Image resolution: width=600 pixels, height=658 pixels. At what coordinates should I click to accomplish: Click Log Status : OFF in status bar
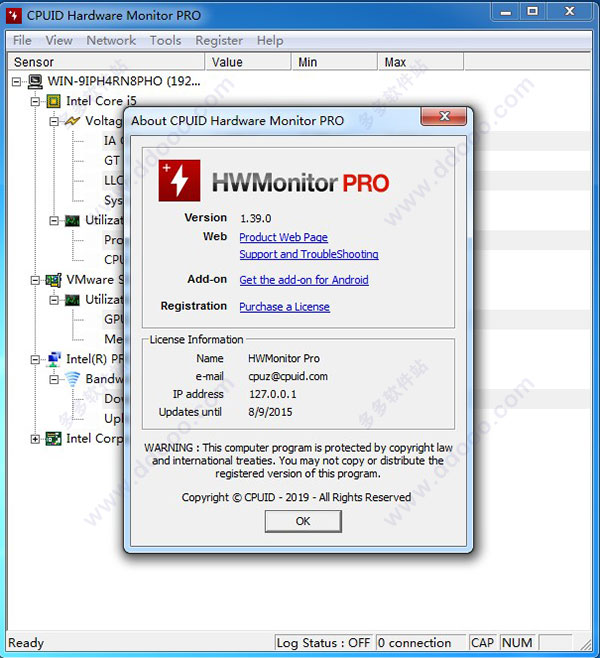[x=323, y=643]
